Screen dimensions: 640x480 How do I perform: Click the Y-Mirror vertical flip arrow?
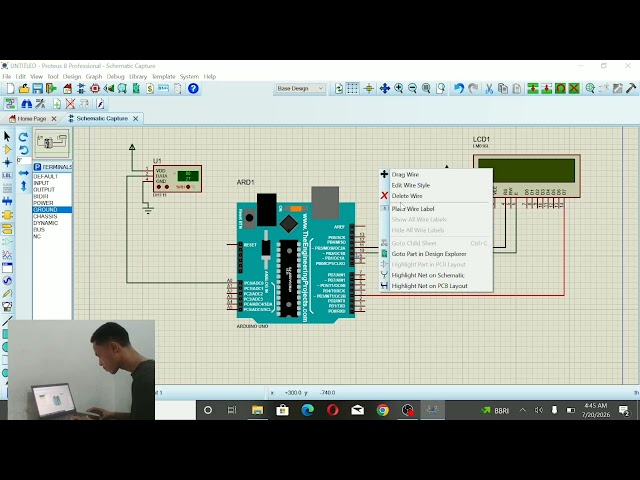click(24, 186)
